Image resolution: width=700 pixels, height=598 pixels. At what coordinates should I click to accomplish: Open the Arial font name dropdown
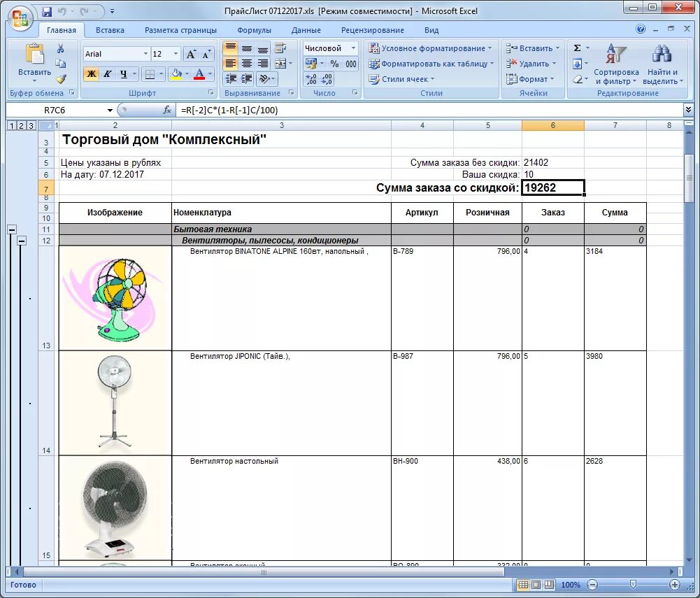point(145,54)
